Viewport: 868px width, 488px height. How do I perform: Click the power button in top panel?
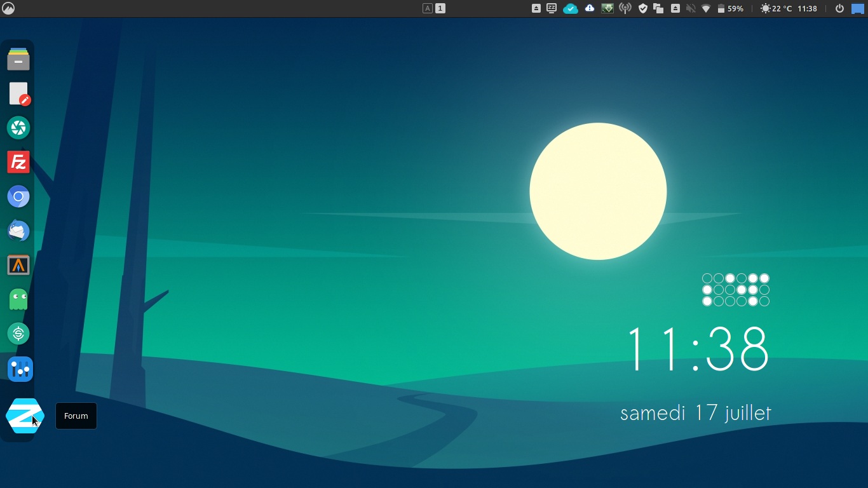click(839, 9)
